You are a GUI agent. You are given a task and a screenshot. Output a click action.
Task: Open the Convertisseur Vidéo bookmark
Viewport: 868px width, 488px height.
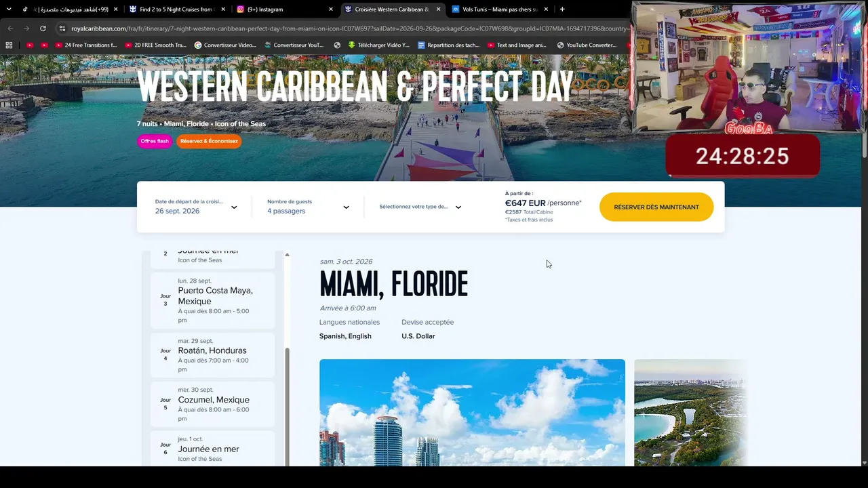click(x=225, y=45)
